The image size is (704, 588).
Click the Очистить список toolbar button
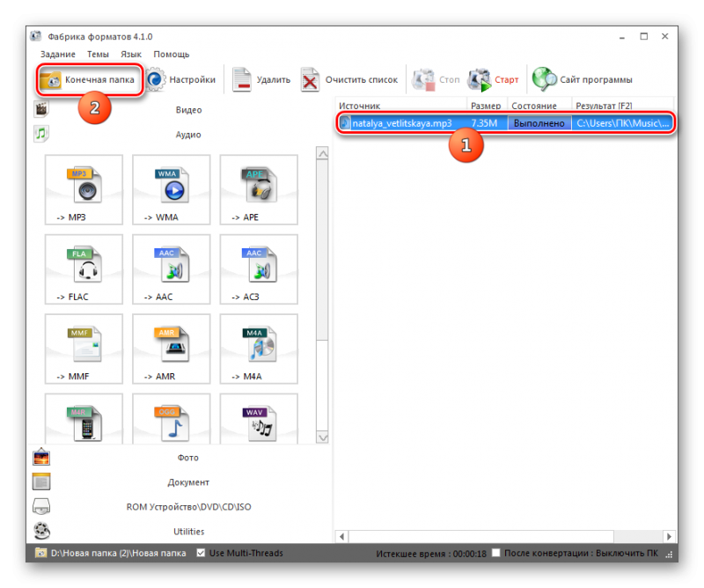349,79
